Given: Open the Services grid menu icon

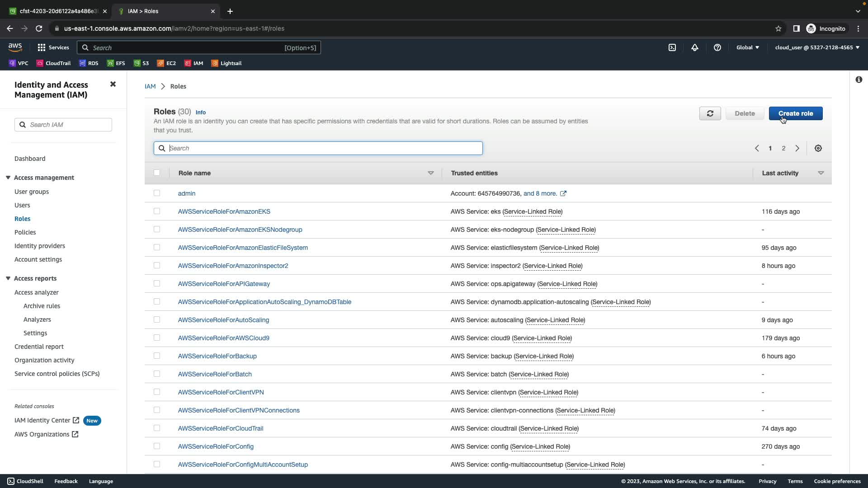Looking at the screenshot, I should [42, 47].
